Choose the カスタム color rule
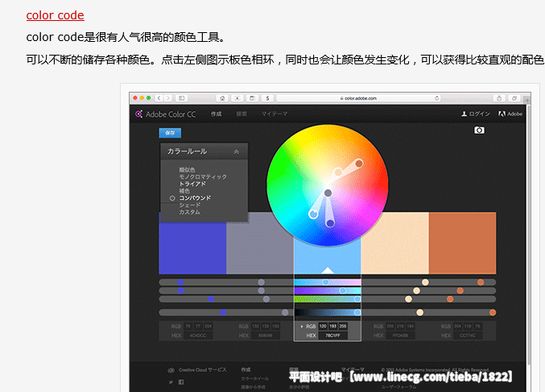545x392 pixels. 189,212
